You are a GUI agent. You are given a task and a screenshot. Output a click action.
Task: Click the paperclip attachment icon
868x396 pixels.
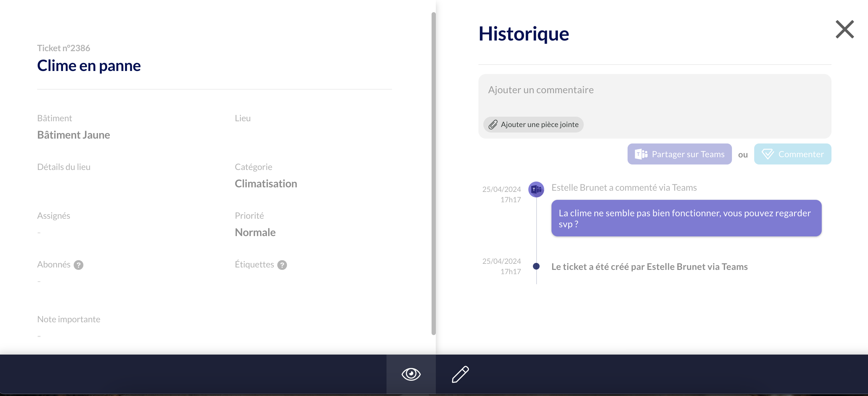coord(493,125)
